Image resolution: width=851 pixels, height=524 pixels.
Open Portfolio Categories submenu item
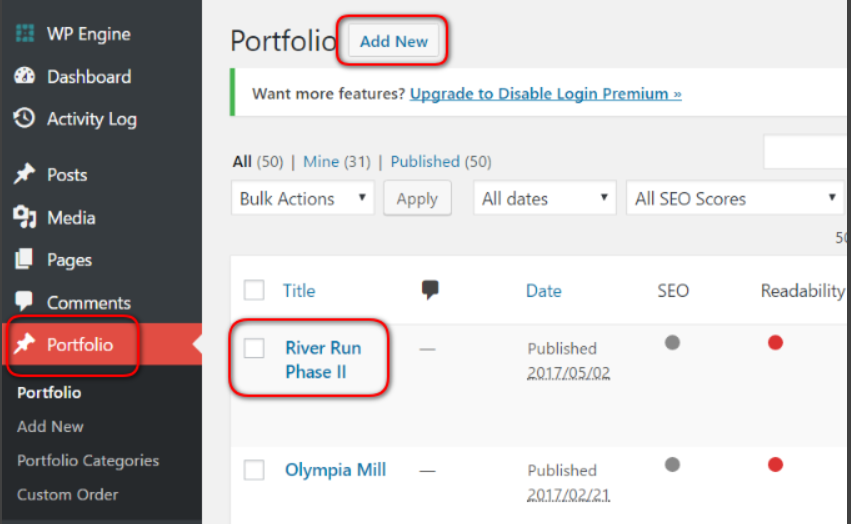coord(88,460)
